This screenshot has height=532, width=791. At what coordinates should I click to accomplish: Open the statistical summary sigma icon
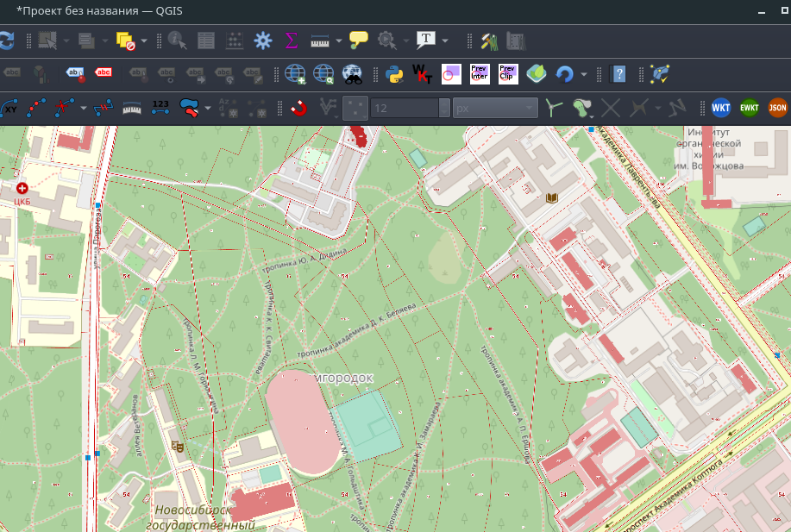tap(291, 41)
